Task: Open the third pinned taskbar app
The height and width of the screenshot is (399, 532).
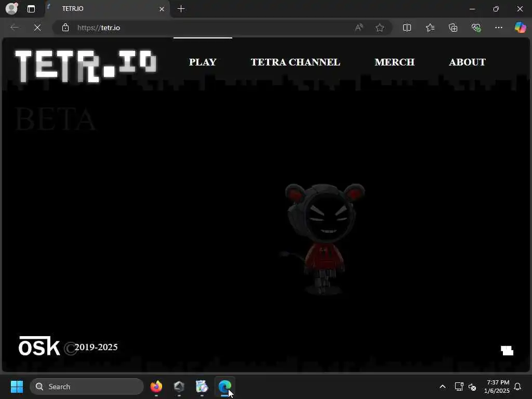Action: click(202, 387)
